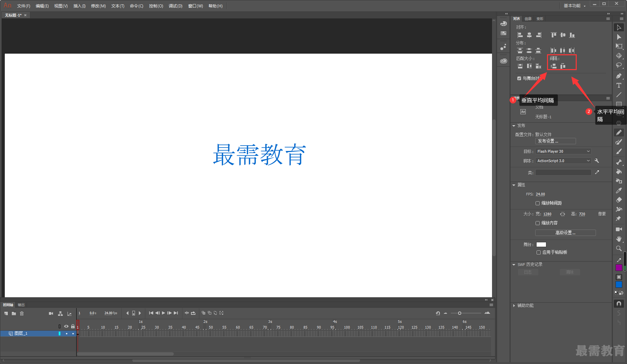The image size is (627, 364).
Task: Edit ActionScript settings wrench icon
Action: pos(597,161)
